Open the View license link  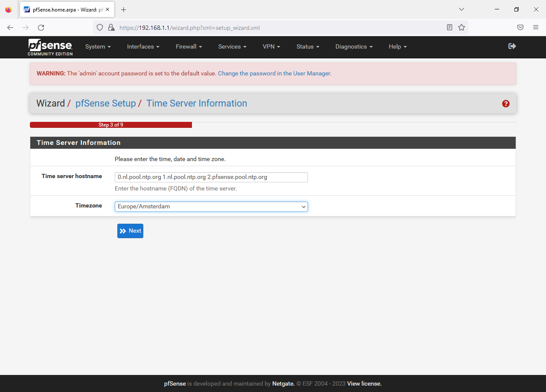364,384
